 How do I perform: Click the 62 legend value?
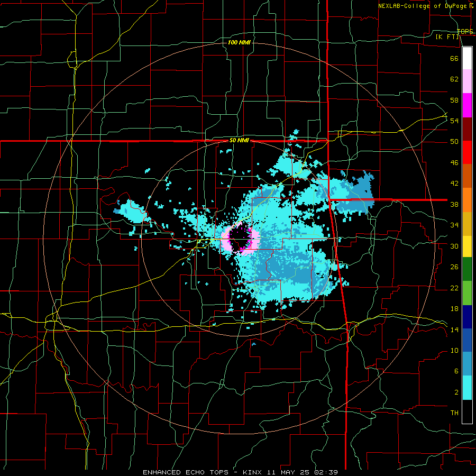[454, 79]
